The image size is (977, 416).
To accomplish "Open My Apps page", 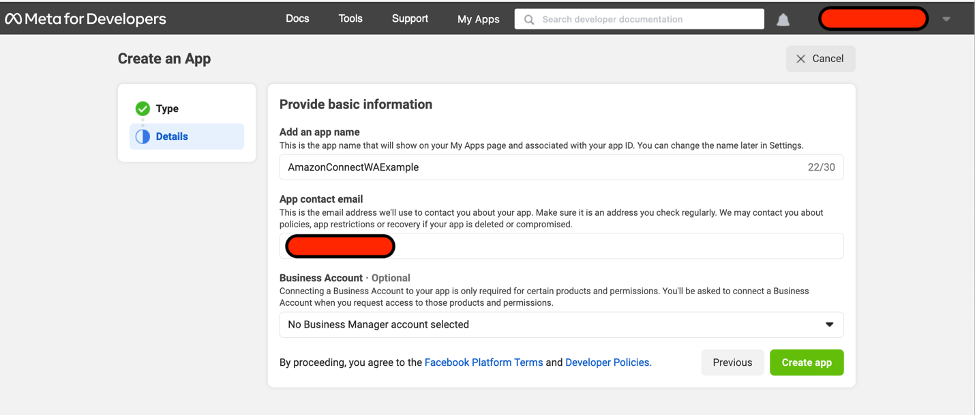I will (478, 19).
